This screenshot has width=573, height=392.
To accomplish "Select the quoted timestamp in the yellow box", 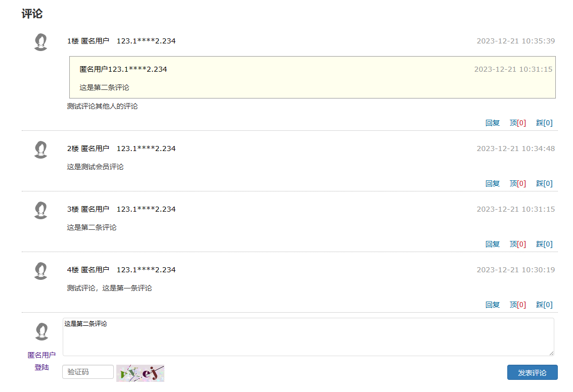I will (x=513, y=69).
